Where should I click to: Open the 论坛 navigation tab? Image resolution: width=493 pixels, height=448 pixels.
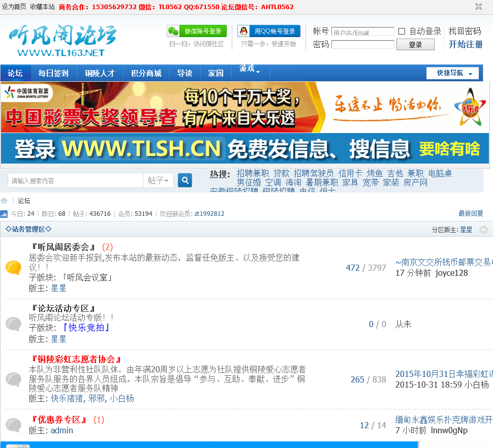click(15, 73)
